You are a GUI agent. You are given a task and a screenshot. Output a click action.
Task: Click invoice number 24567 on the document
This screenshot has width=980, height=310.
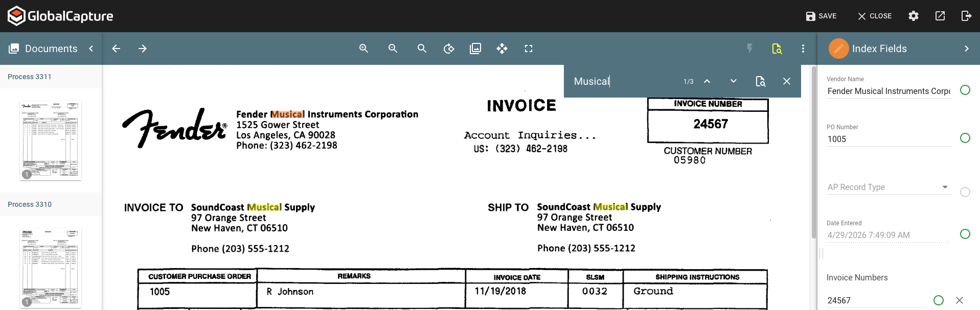tap(711, 124)
